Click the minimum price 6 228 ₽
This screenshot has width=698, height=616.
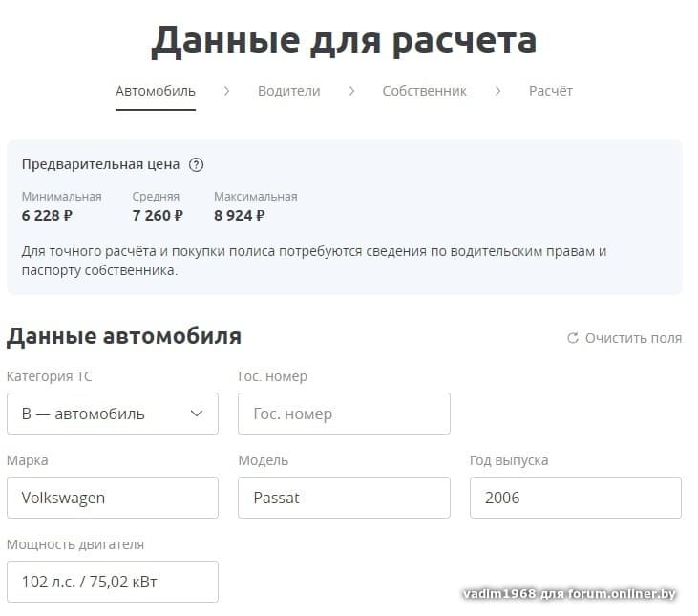48,215
